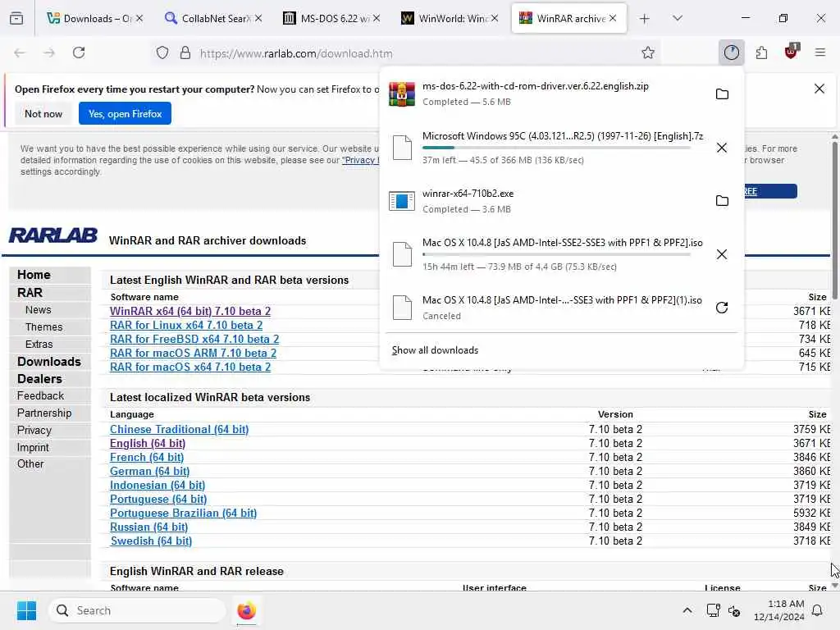The height and width of the screenshot is (630, 840).
Task: Open Imprint in the sidebar
Action: (x=33, y=447)
